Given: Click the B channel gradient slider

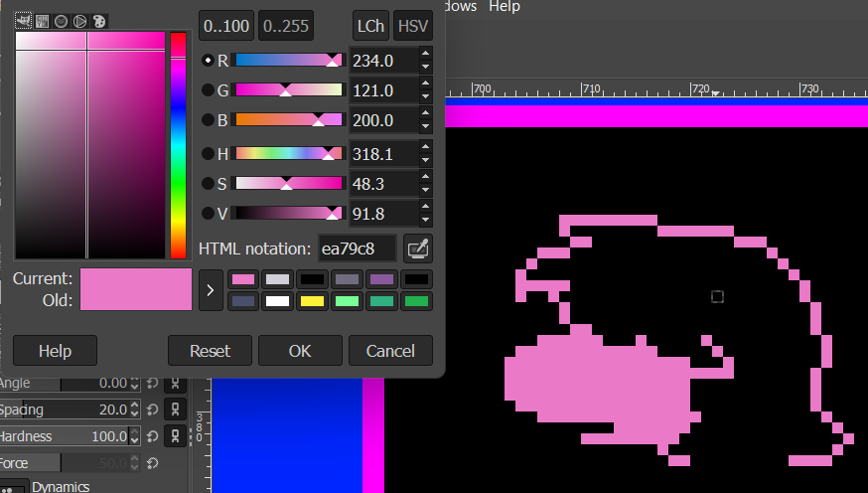Looking at the screenshot, I should tap(288, 120).
